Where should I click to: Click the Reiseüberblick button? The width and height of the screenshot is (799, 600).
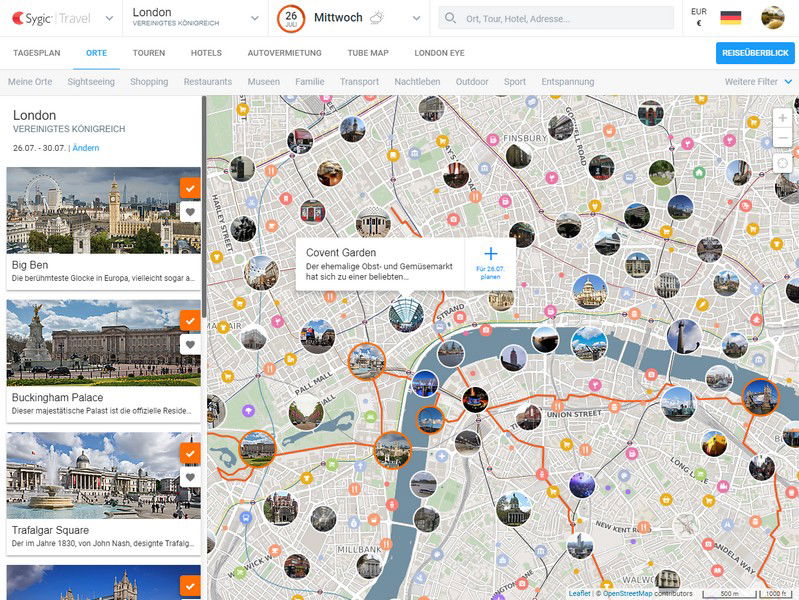pos(755,53)
